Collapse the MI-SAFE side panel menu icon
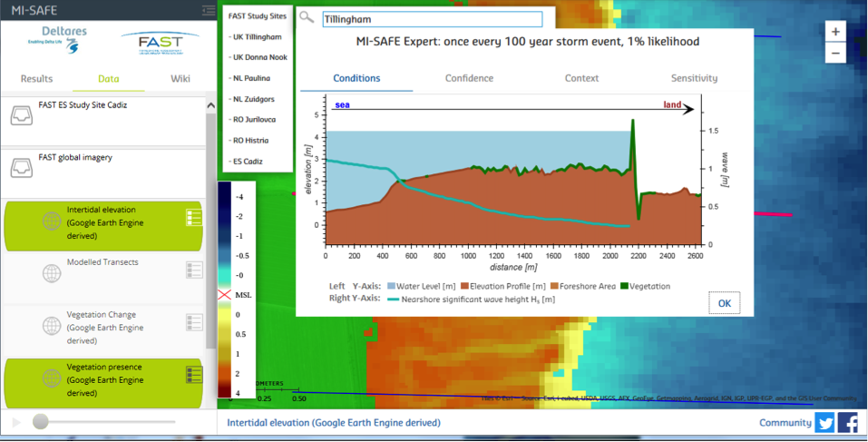The width and height of the screenshot is (868, 442). tap(209, 10)
